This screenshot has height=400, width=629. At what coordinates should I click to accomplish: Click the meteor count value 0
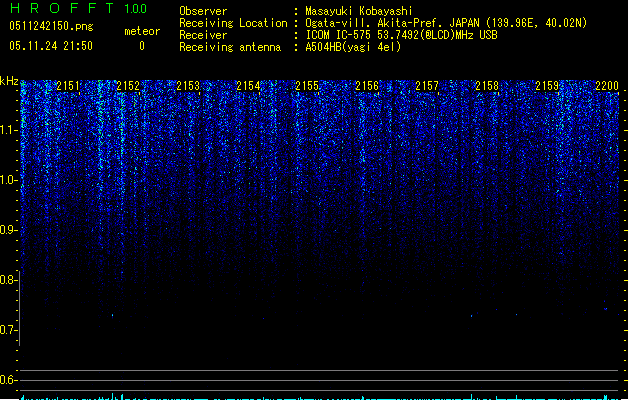[142, 46]
